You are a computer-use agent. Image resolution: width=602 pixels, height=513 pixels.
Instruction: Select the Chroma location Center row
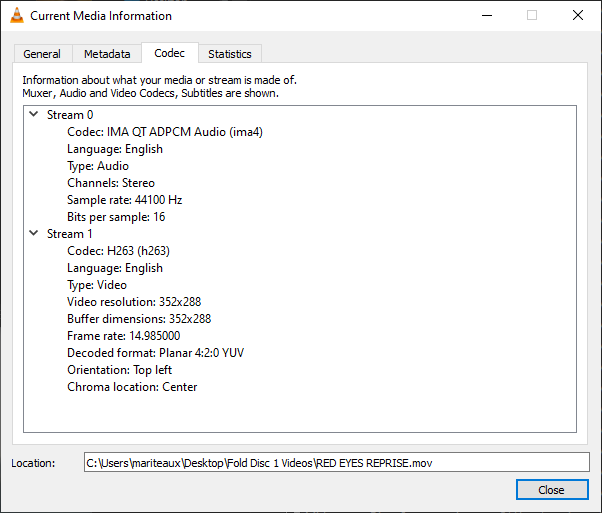(132, 387)
